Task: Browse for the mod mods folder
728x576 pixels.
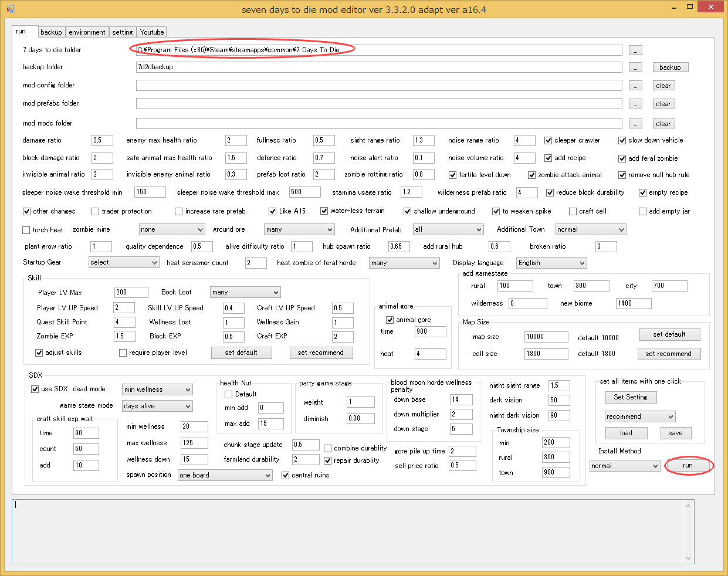Action: (635, 124)
